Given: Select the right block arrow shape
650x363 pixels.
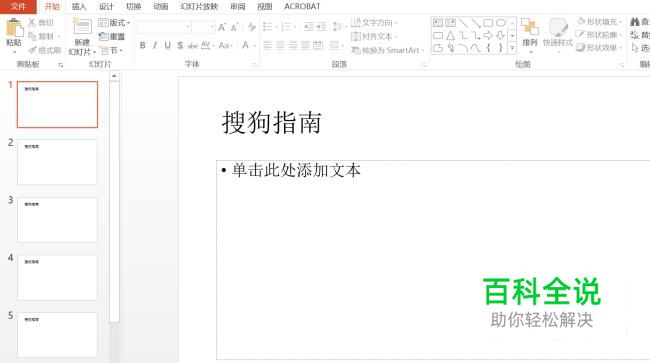Looking at the screenshot, I should click(488, 36).
